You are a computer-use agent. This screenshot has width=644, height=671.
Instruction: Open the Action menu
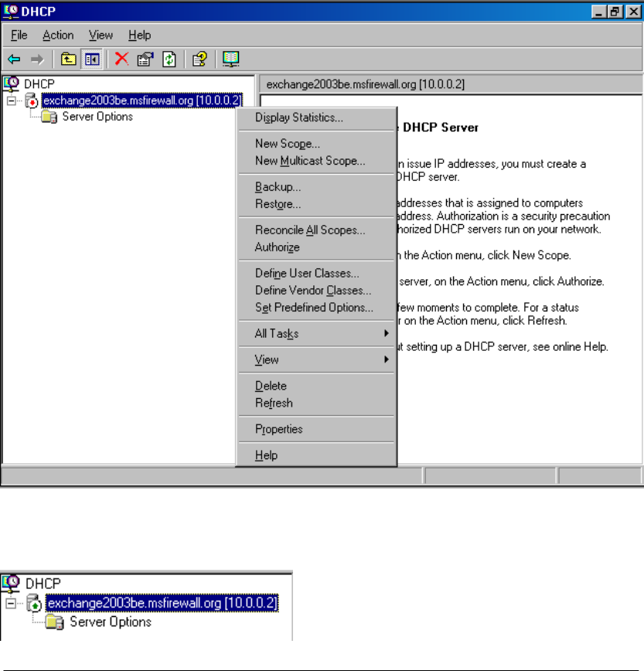(58, 35)
